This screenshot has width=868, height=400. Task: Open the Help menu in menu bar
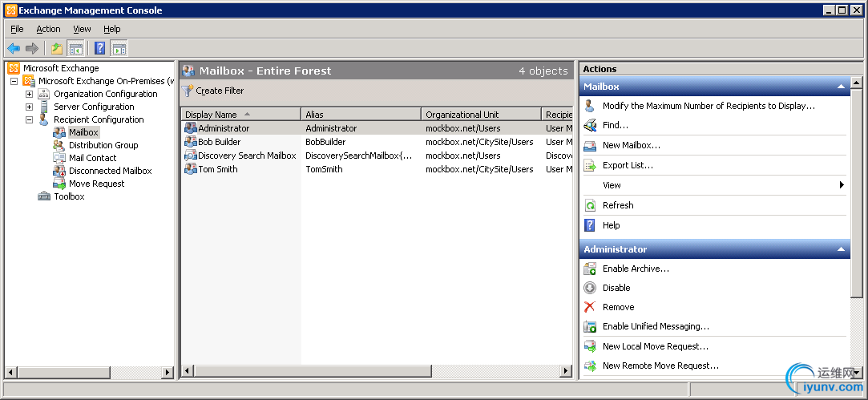click(112, 29)
